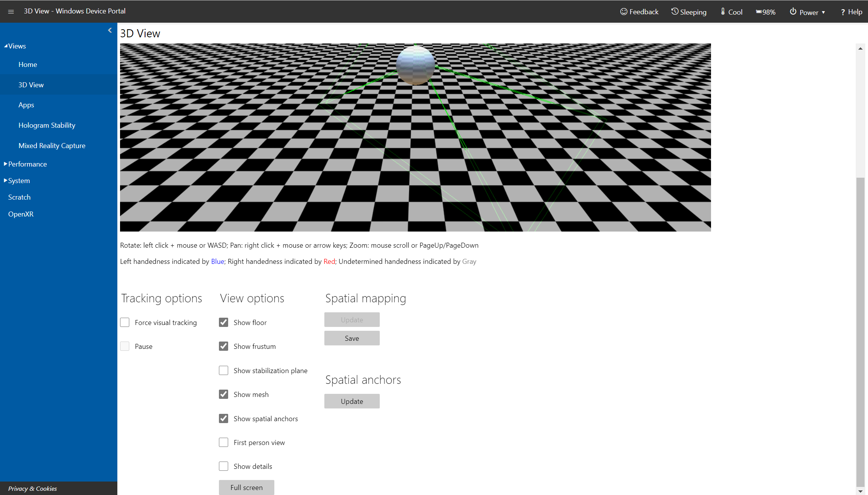868x495 pixels.
Task: Click the Spatial mapping Update button
Action: 352,319
